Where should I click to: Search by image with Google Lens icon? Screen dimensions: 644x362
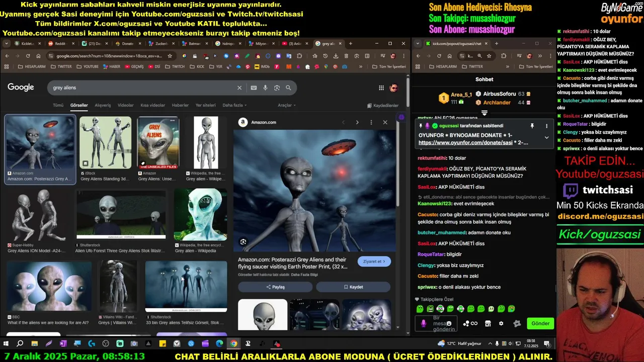coord(277,87)
